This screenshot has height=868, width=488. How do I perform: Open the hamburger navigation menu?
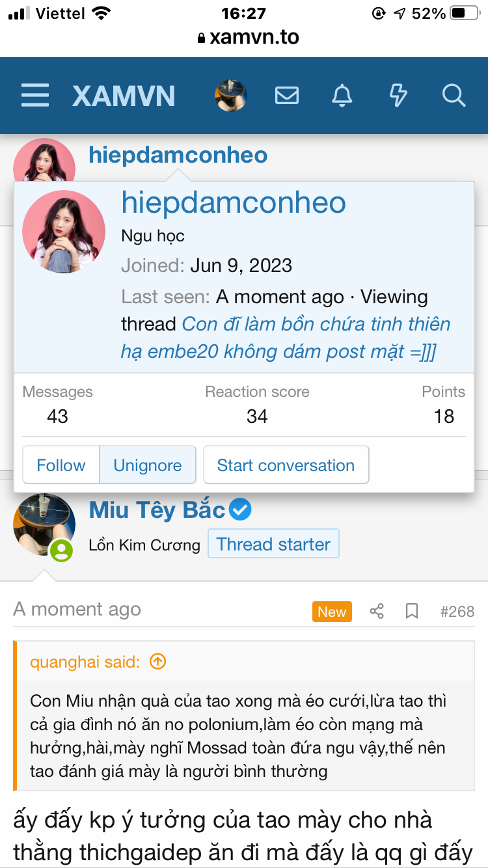point(35,96)
